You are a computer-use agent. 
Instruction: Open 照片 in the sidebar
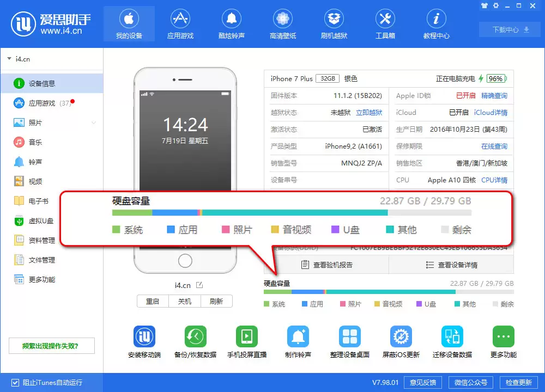[x=52, y=122]
